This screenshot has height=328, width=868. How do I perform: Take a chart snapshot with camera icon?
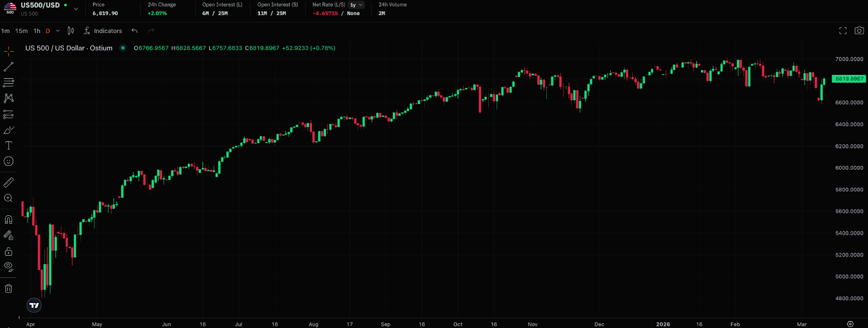click(x=859, y=31)
